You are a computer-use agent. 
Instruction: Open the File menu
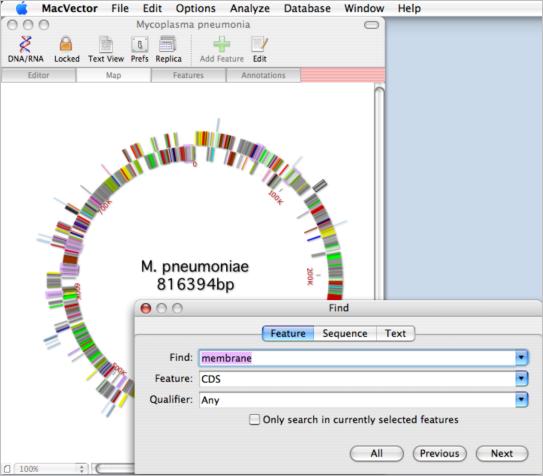tap(120, 8)
